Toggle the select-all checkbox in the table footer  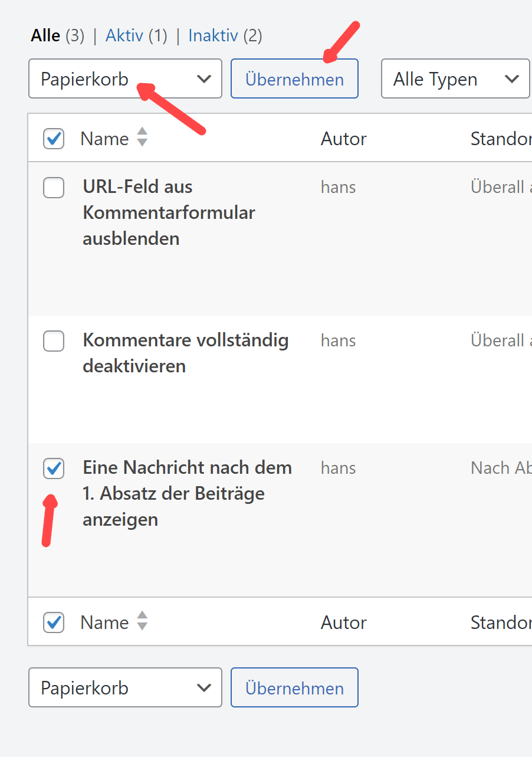click(54, 622)
